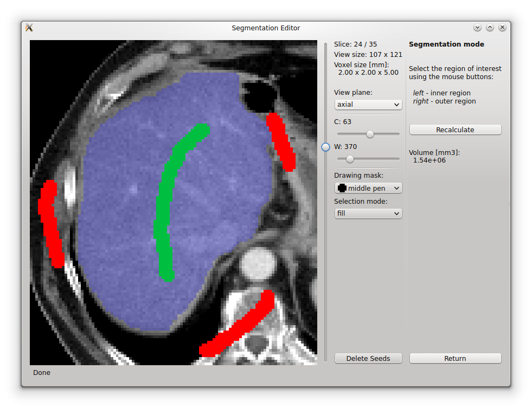Click the black pen icon in Drawing mask
The width and height of the screenshot is (532, 408).
342,188
